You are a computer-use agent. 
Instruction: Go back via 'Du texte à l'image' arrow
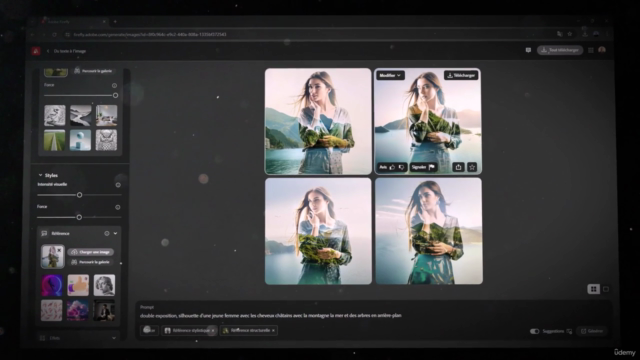pyautogui.click(x=48, y=51)
